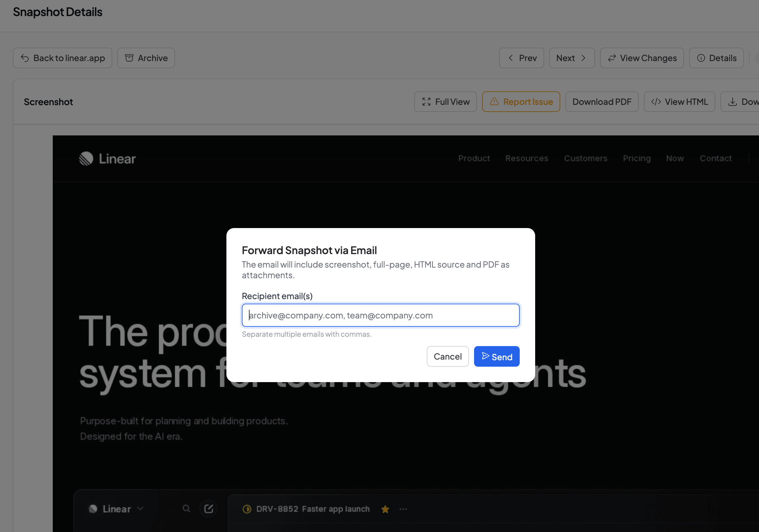Focus the Recipient email(s) input field
Image resolution: width=759 pixels, height=532 pixels.
[x=380, y=315]
